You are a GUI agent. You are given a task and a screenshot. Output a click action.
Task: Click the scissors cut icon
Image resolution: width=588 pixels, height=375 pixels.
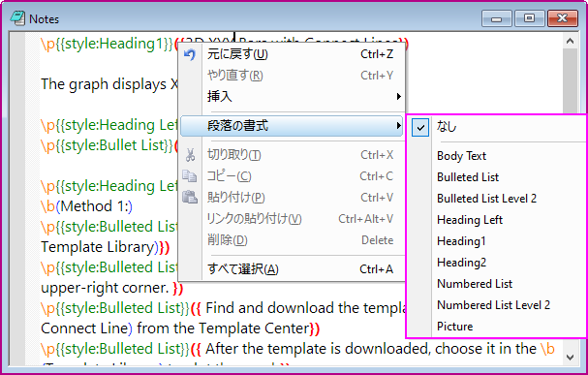(x=190, y=155)
